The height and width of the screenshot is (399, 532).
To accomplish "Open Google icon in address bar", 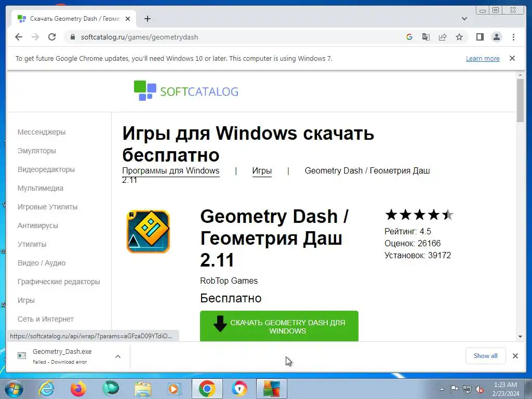I will pos(409,37).
